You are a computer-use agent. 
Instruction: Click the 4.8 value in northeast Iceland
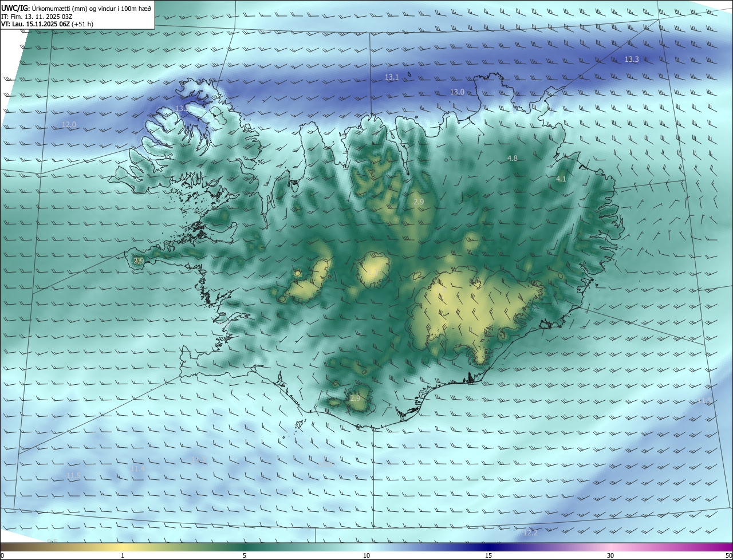click(513, 159)
